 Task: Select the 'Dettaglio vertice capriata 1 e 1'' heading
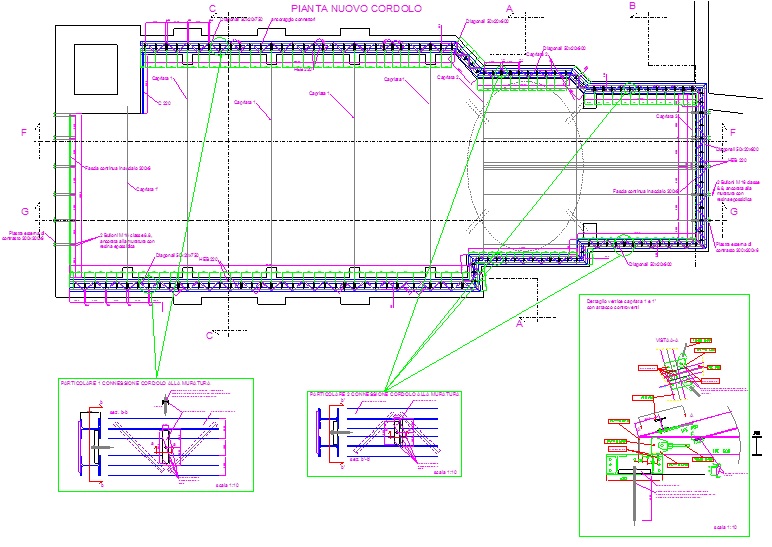(621, 304)
